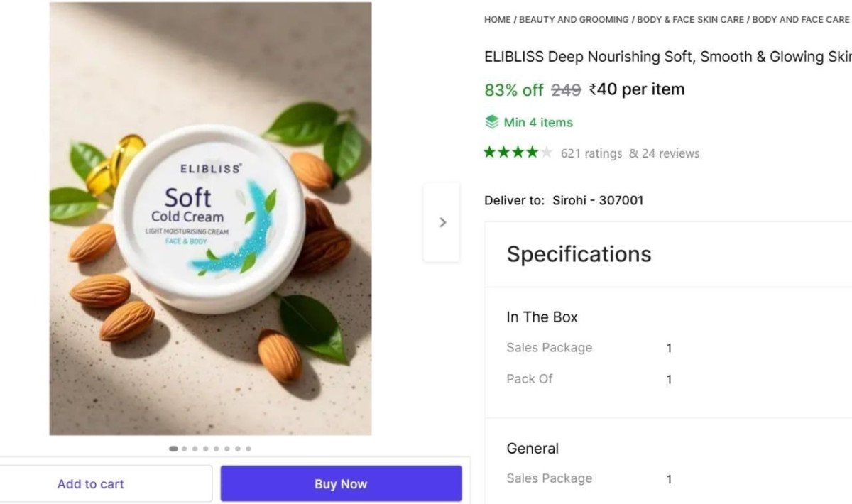Click the next image chevron arrow
The image size is (852, 504).
442,222
